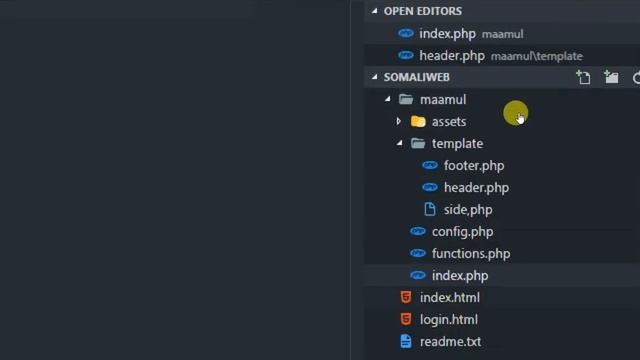
Task: Click the New Folder icon
Action: point(611,77)
